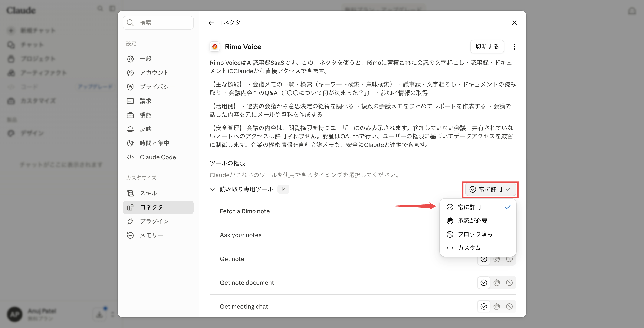644x328 pixels.
Task: Set Get meeting chat to always allow
Action: click(x=484, y=307)
